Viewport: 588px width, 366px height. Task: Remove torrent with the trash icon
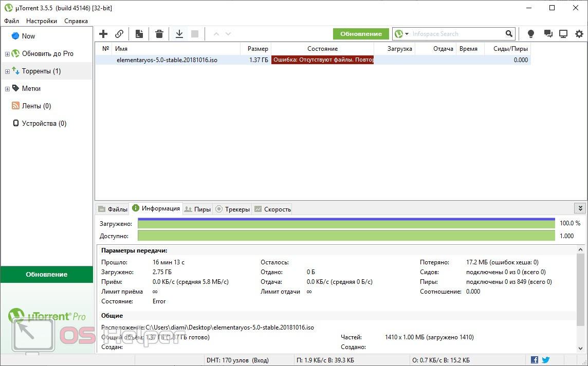coord(159,34)
